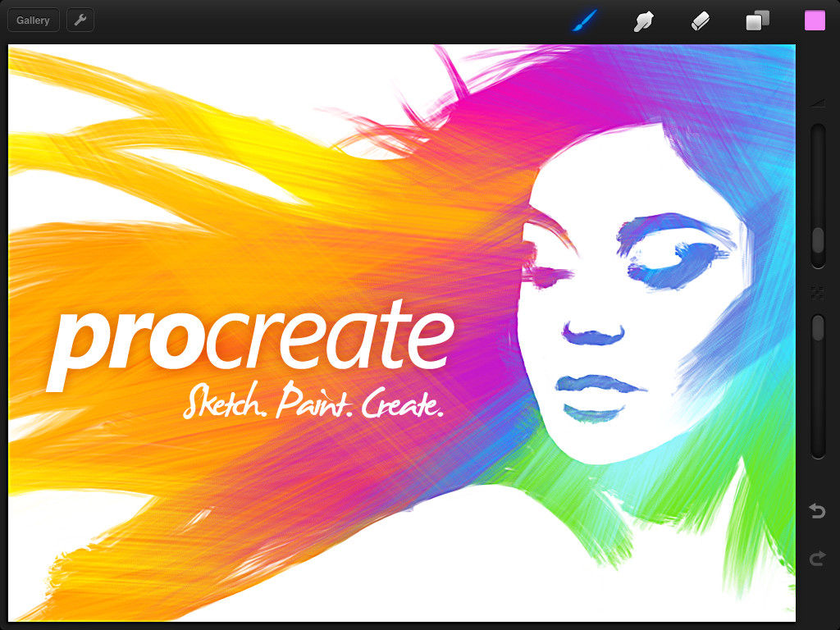The width and height of the screenshot is (840, 630).
Task: Click the upper brush size slider
Action: pyautogui.click(x=818, y=196)
